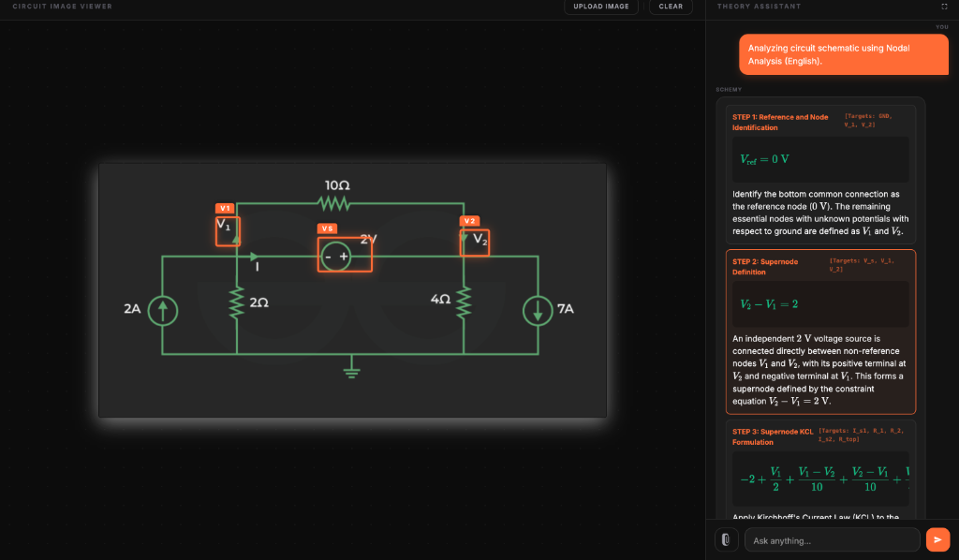Expand the Theory Assistant panel icon
This screenshot has height=560, width=959.
(944, 7)
